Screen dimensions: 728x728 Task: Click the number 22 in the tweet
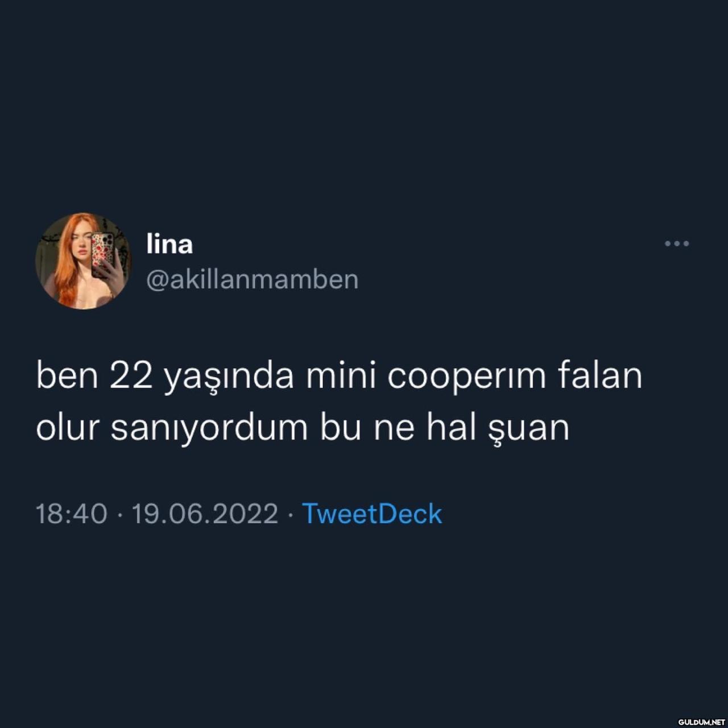(x=131, y=376)
